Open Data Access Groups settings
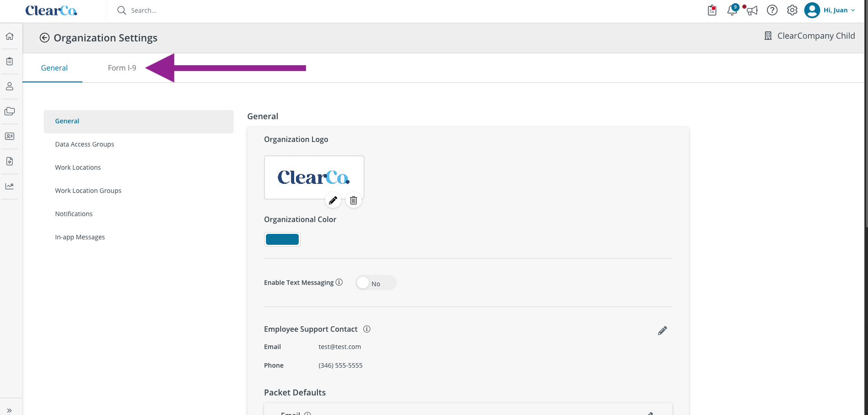This screenshot has width=868, height=415. click(85, 144)
